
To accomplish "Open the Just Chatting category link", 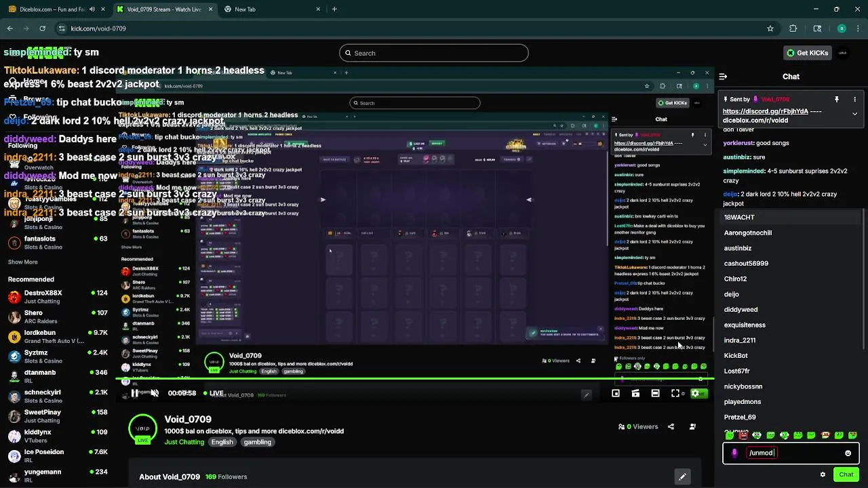I will [184, 442].
